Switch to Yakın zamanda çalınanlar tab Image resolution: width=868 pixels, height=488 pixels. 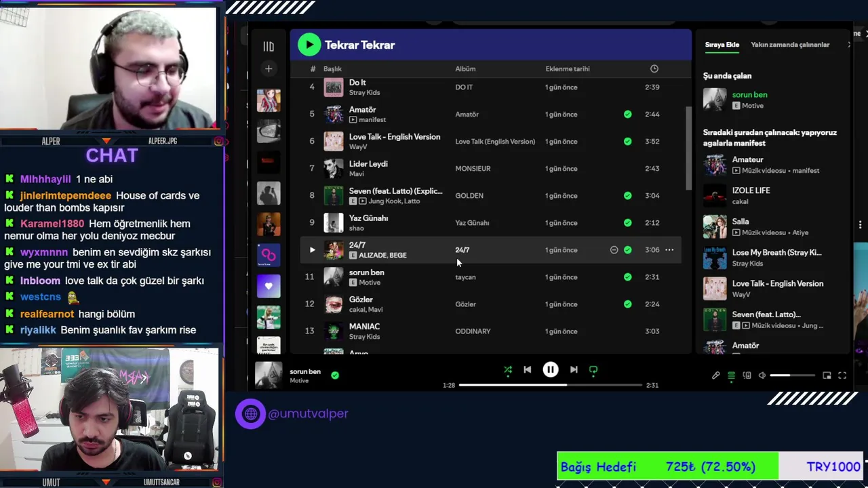tap(790, 45)
